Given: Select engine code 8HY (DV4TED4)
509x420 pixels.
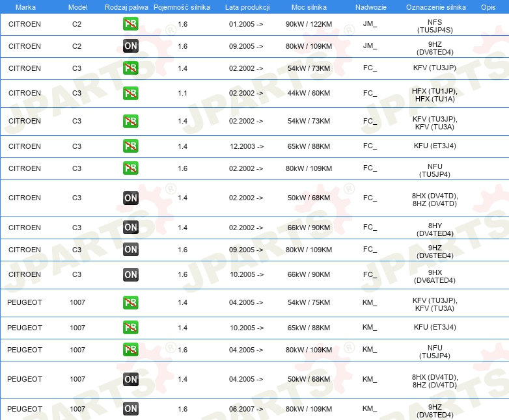Looking at the screenshot, I should (x=435, y=230).
